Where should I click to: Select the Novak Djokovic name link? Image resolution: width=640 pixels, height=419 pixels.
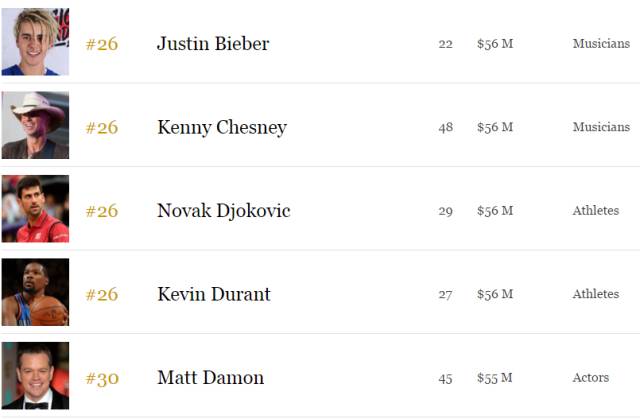(224, 211)
